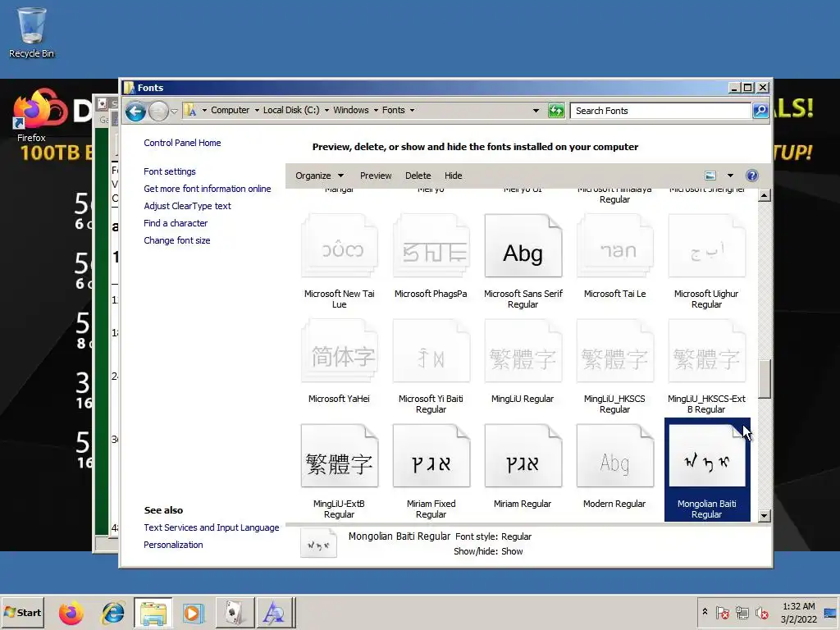Click Delete in the command bar
The image size is (840, 630).
point(418,176)
